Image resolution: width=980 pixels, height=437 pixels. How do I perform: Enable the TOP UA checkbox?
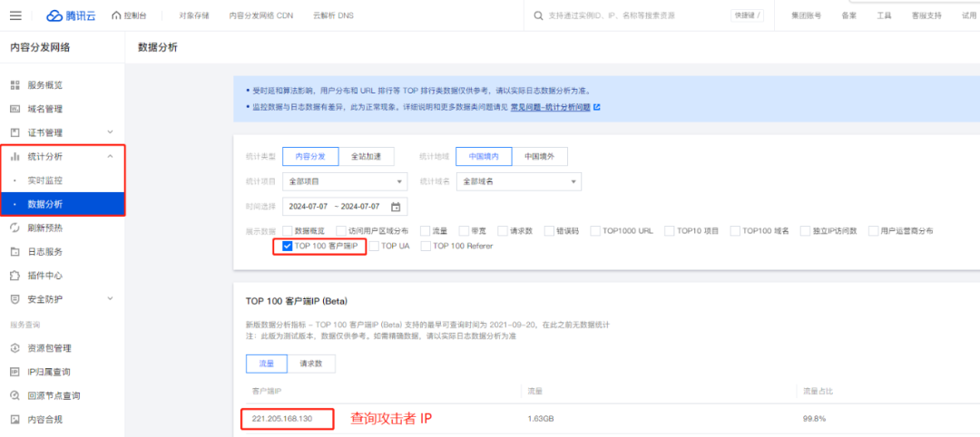374,246
